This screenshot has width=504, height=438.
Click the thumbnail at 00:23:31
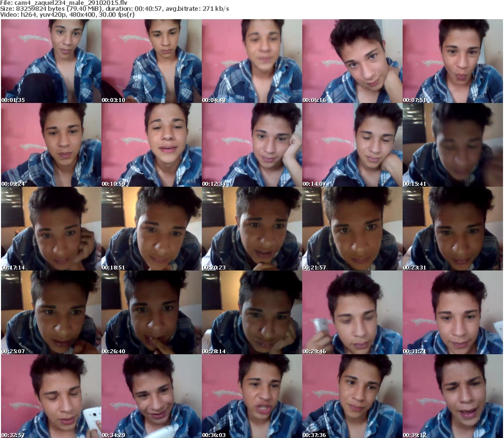tap(453, 229)
